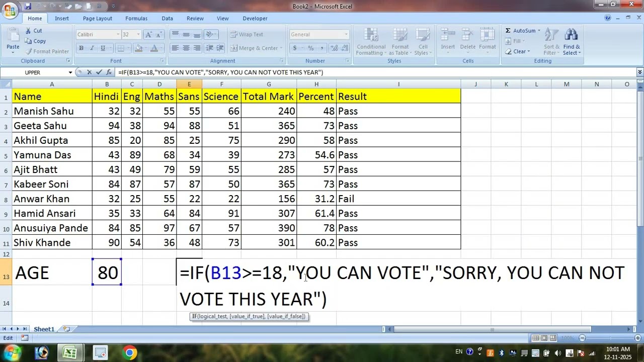Click the Name Box showing UPPER
Screen dimensions: 644x362
pos(33,72)
